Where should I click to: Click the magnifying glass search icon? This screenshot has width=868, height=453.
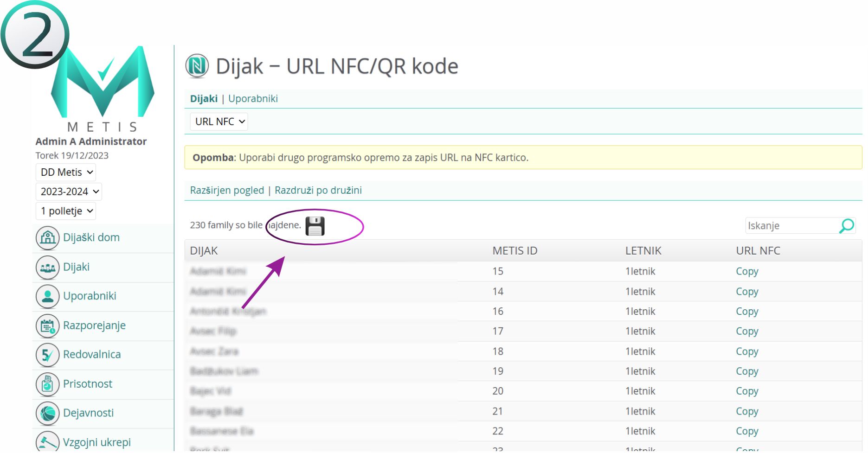pyautogui.click(x=846, y=226)
